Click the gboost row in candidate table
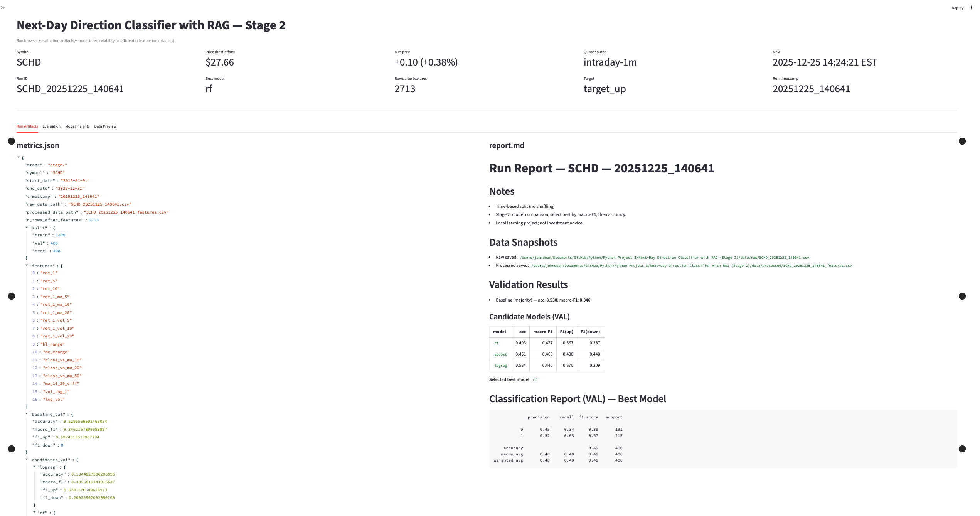Screen dimensions: 980x516 (x=500, y=354)
